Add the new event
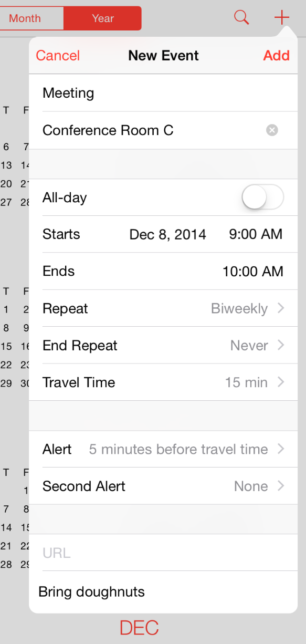The width and height of the screenshot is (306, 644). pyautogui.click(x=276, y=56)
